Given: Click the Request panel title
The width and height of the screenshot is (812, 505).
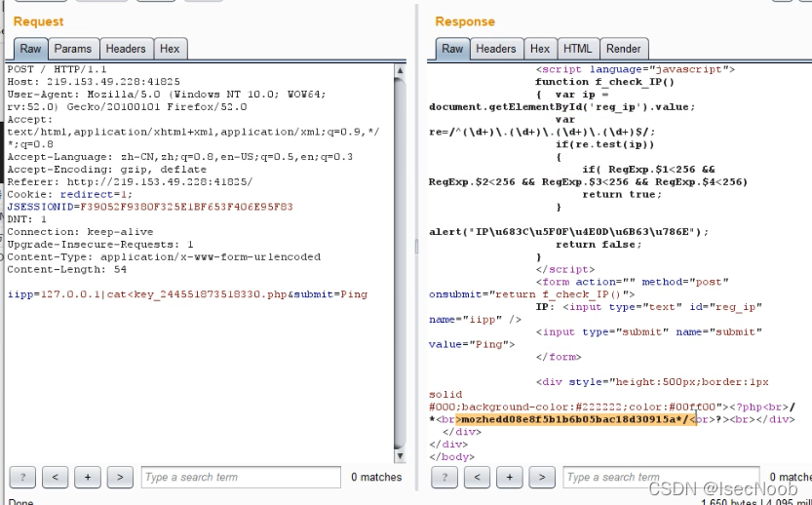Looking at the screenshot, I should pos(38,21).
